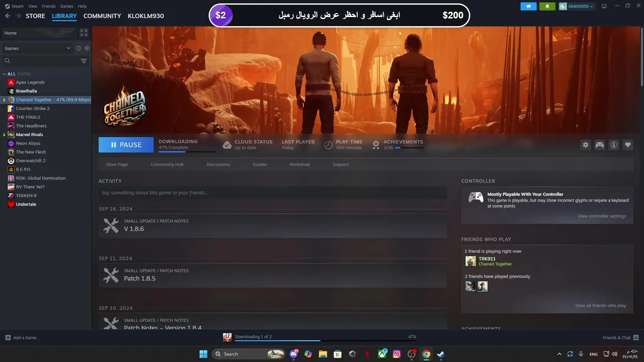Open the Workshop link

pos(299,164)
